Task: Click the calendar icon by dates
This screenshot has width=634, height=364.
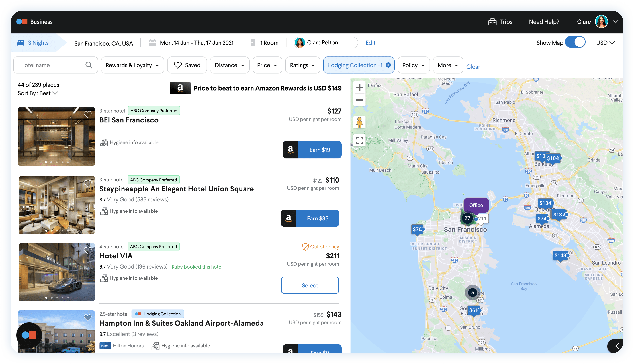Action: [152, 42]
